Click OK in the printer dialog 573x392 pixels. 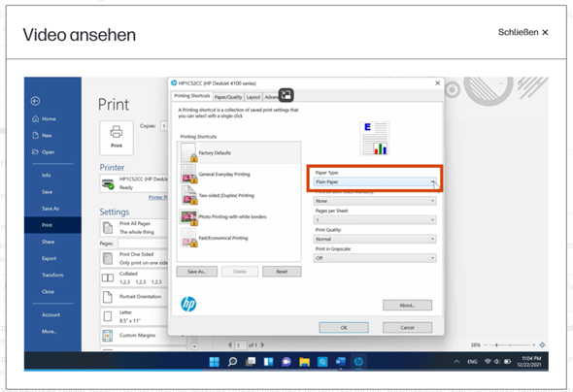(x=344, y=327)
